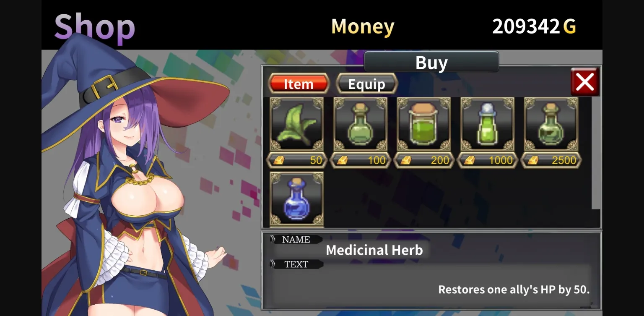Select the dark green potion costing 2500
This screenshot has width=644, height=316.
pyautogui.click(x=551, y=124)
